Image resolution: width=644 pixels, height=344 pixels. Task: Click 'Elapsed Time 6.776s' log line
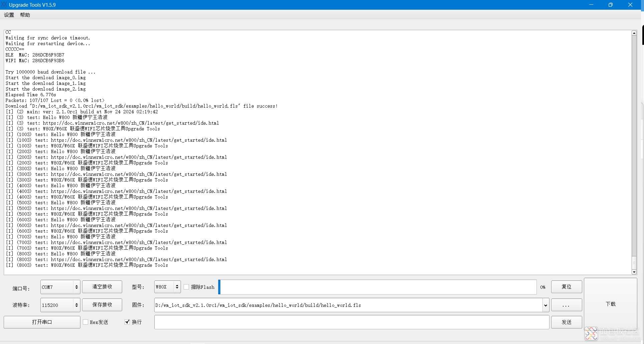(x=31, y=95)
